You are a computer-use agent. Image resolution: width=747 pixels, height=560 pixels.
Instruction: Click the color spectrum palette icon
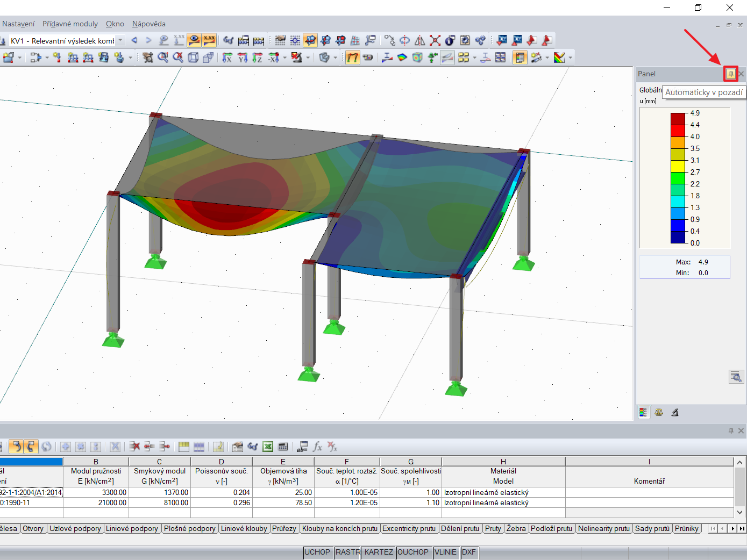point(559,58)
